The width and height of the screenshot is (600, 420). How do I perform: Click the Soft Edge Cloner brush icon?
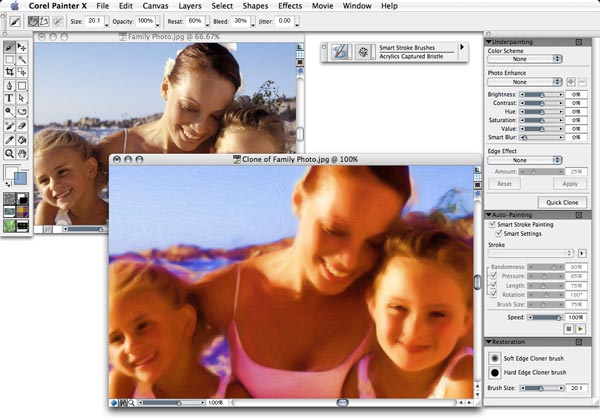[x=496, y=356]
